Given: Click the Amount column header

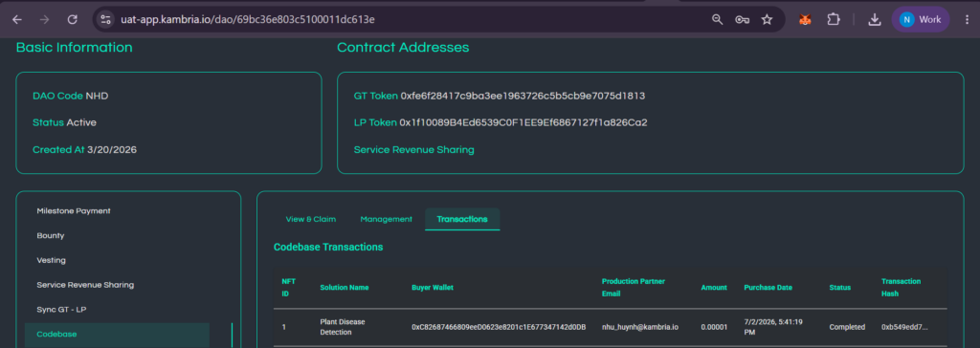Looking at the screenshot, I should pos(714,288).
